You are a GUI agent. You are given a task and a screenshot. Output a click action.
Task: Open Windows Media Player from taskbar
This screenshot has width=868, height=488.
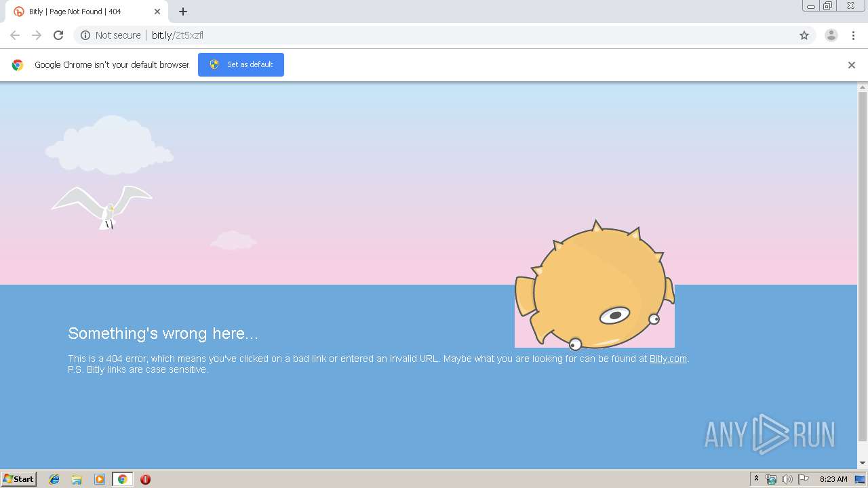(x=100, y=479)
